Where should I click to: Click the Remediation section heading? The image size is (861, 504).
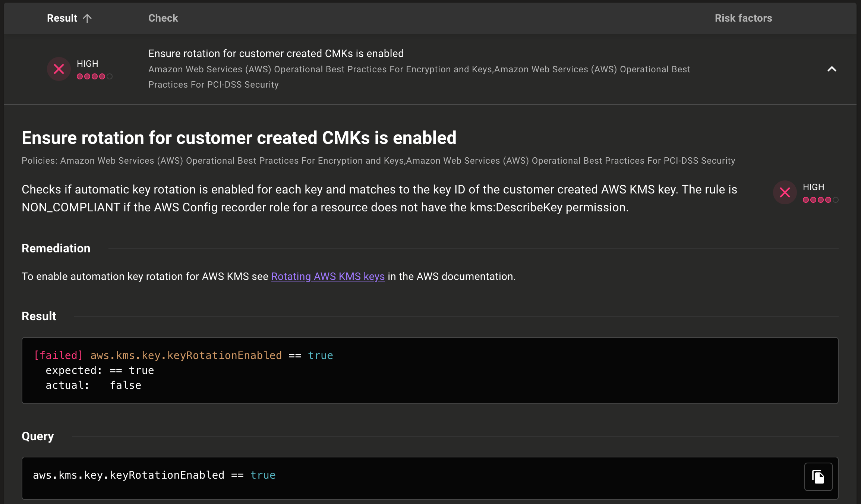56,249
